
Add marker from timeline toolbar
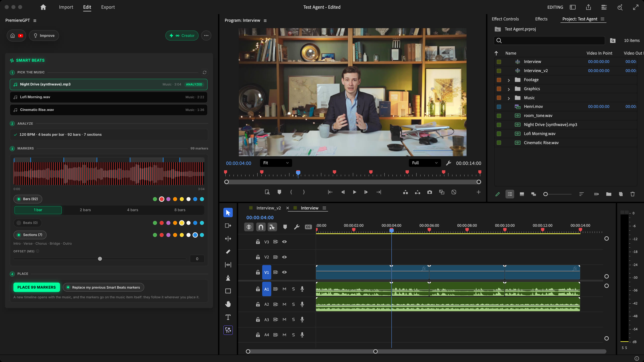tap(285, 227)
